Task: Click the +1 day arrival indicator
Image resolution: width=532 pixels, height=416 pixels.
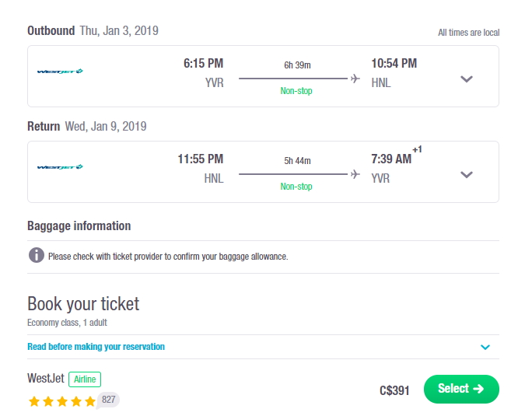Action: click(x=417, y=149)
